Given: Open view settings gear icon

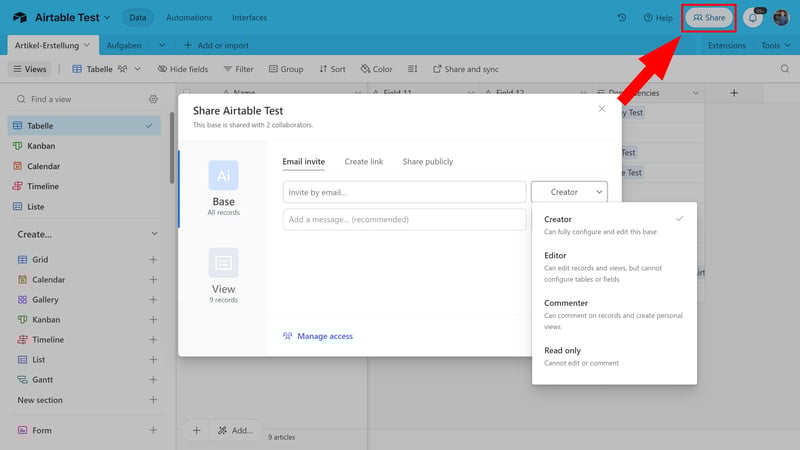Looking at the screenshot, I should 153,99.
